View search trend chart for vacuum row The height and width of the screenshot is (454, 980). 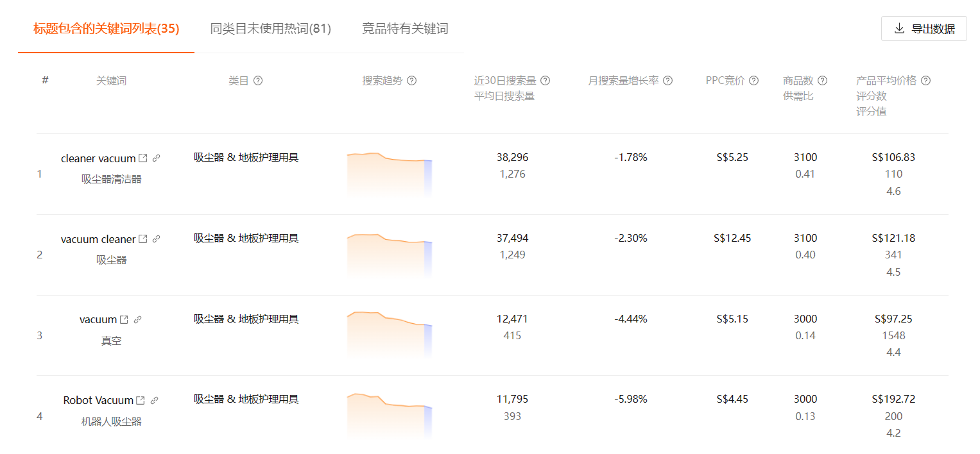(x=390, y=335)
